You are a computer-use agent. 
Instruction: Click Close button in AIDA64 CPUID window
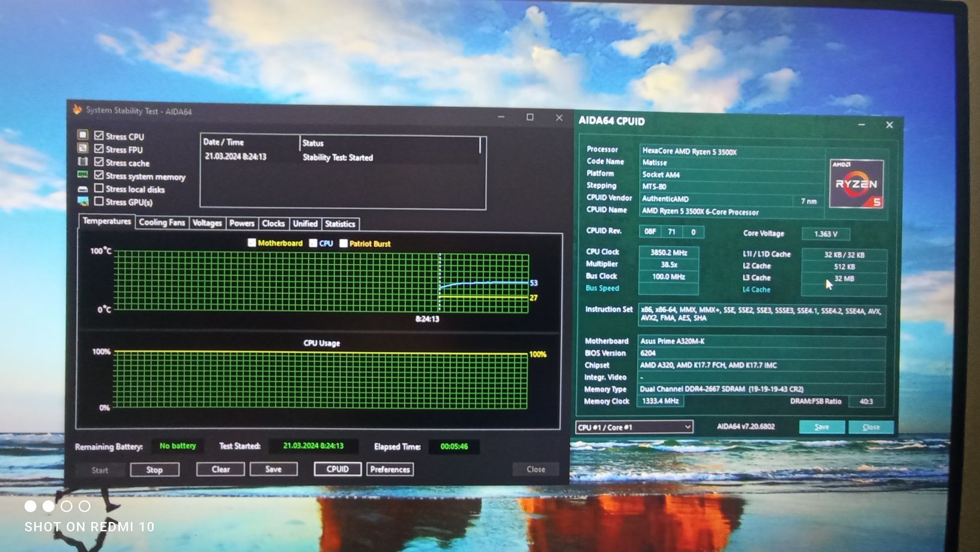pos(871,427)
